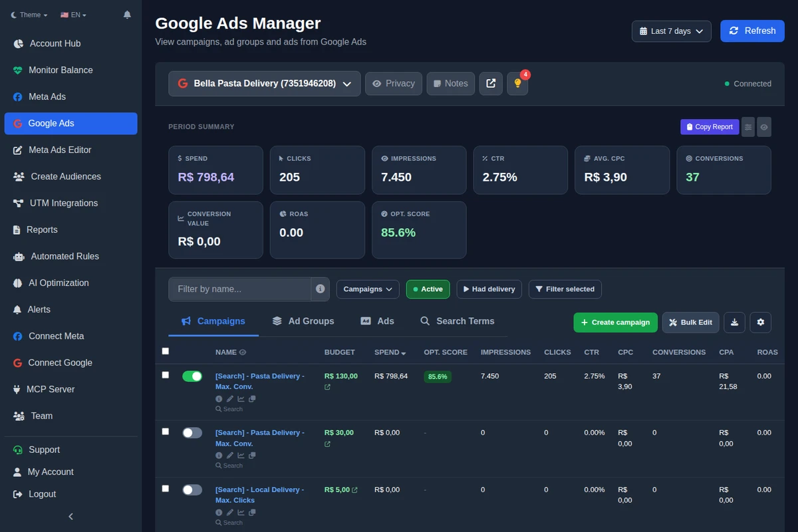Open MCP Server in the sidebar

[70, 389]
